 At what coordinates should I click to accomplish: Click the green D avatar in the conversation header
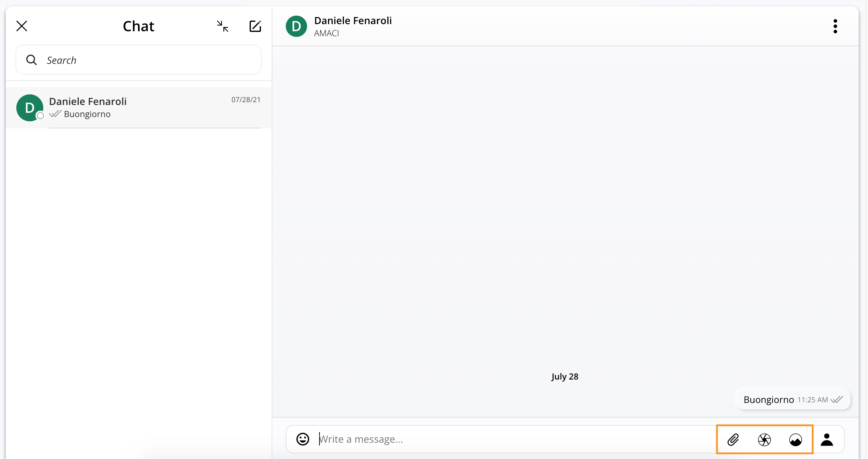[x=296, y=26]
